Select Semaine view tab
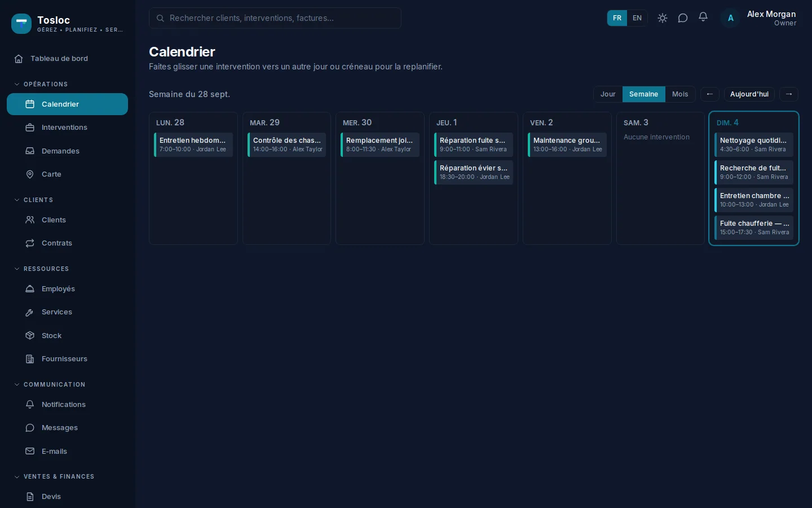Viewport: 812px width, 508px height. click(x=643, y=94)
